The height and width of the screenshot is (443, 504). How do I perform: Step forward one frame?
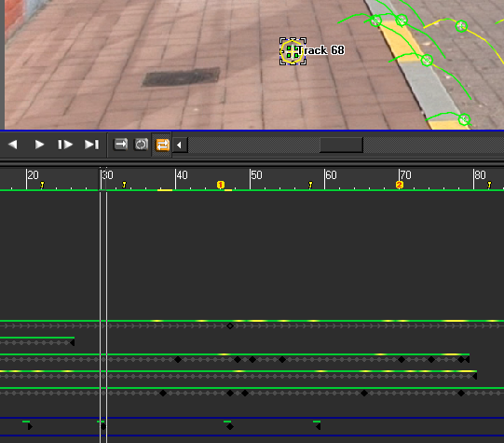(x=65, y=145)
